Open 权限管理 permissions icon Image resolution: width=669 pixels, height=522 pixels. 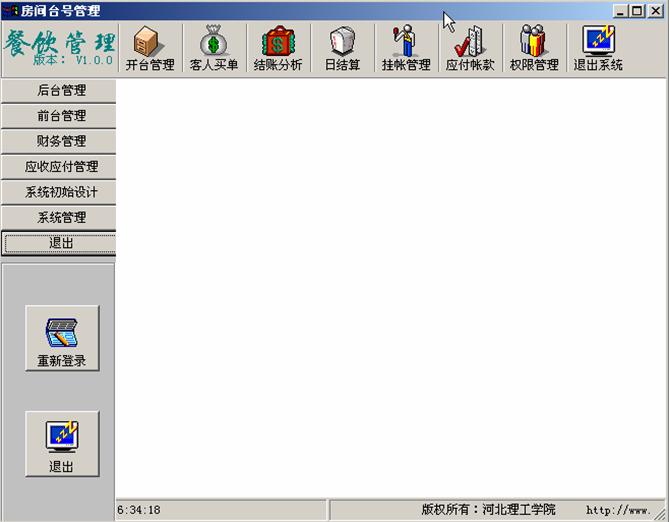[x=534, y=48]
